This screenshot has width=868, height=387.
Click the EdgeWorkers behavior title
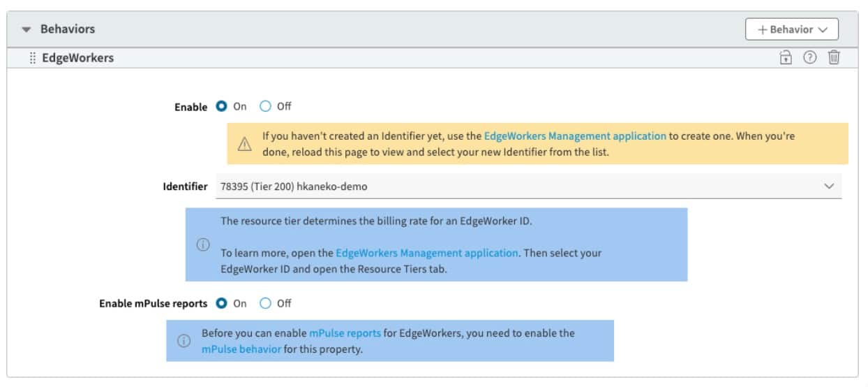coord(77,58)
